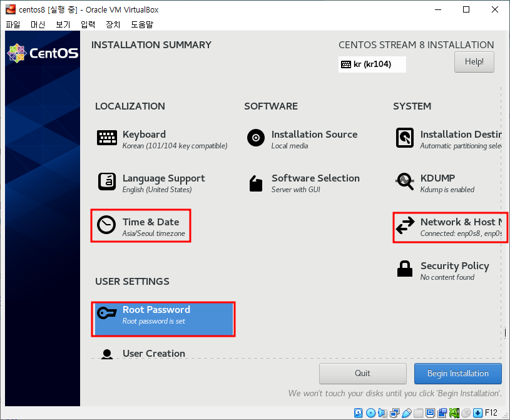Click 'Server with GUI' text
The height and width of the screenshot is (420, 510).
pos(295,190)
